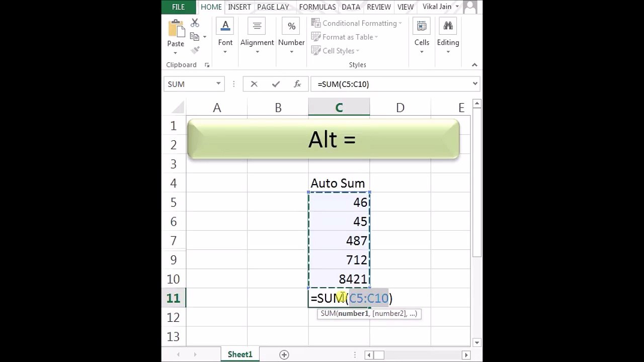The height and width of the screenshot is (362, 644).
Task: Expand the formula bar
Action: 475,84
